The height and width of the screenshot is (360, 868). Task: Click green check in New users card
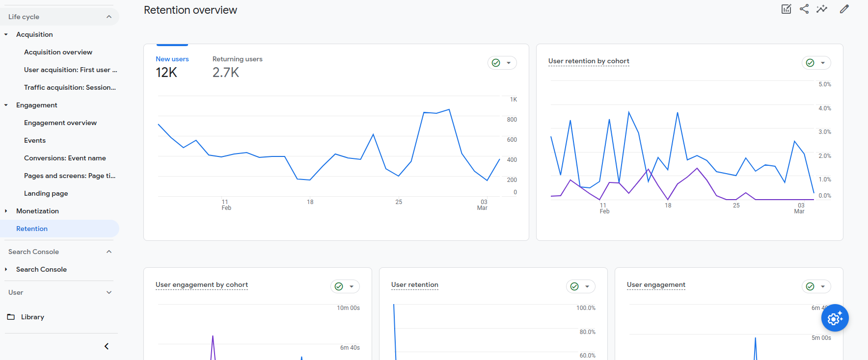pos(496,63)
